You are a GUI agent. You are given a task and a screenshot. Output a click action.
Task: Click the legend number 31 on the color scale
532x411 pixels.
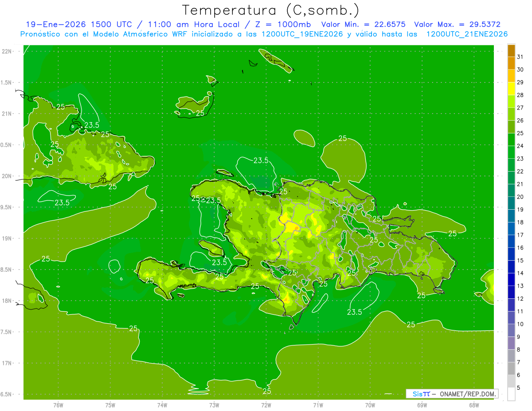pyautogui.click(x=520, y=57)
